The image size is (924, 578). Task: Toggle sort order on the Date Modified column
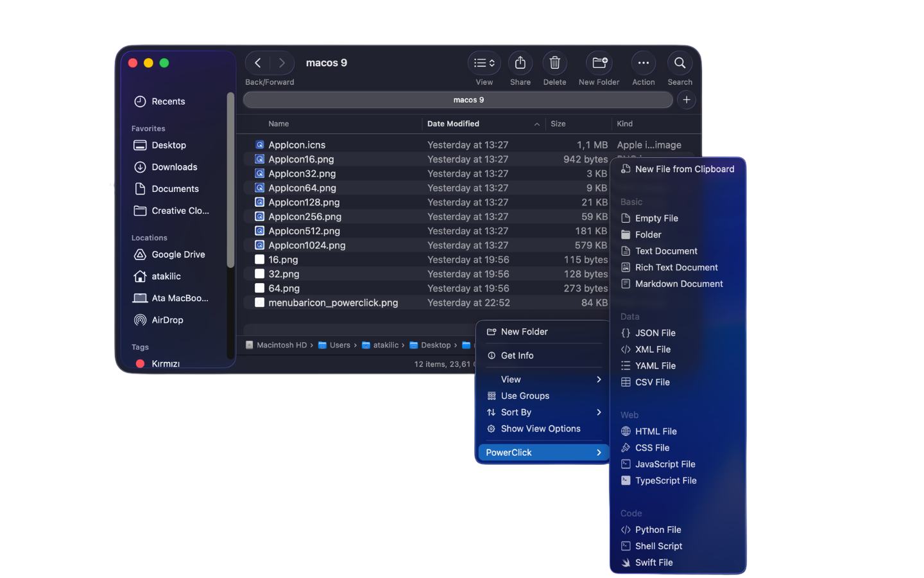(x=453, y=123)
